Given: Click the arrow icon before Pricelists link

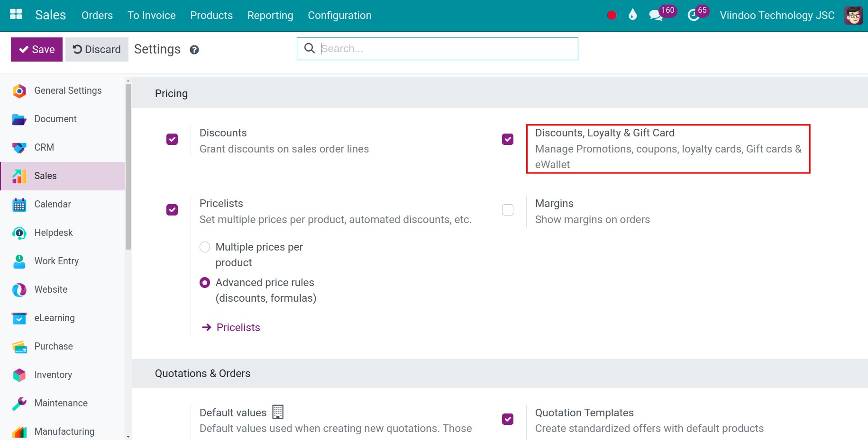Looking at the screenshot, I should tap(206, 327).
